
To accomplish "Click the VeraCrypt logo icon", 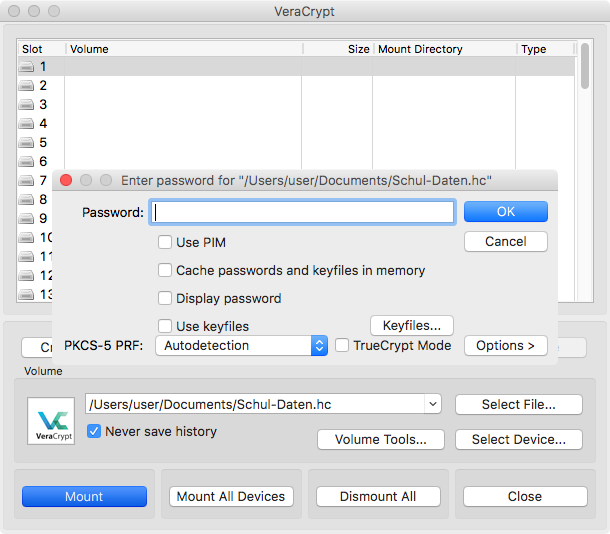I will 50,421.
